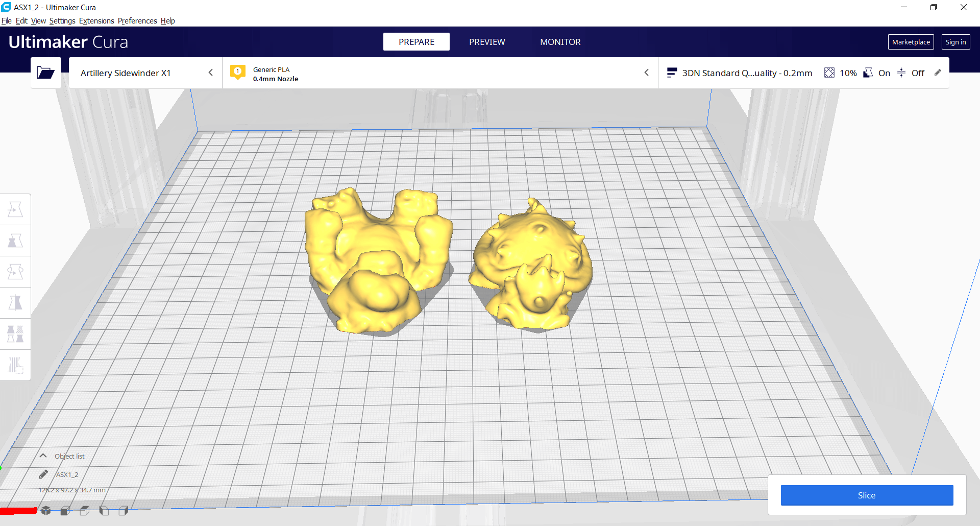Select the Mirror tool
This screenshot has width=980, height=526.
click(x=15, y=303)
